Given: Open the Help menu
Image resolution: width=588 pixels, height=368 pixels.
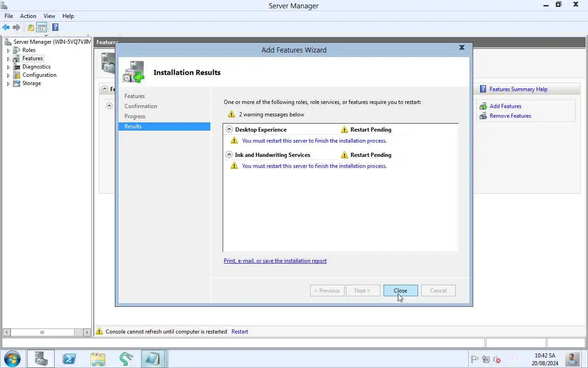Looking at the screenshot, I should (x=68, y=16).
